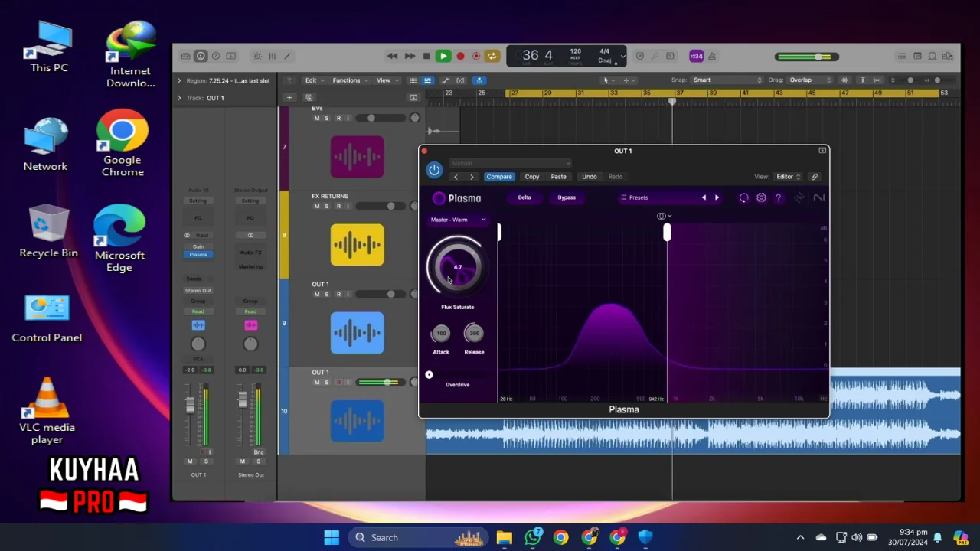Click the Plasma slot in channel strip

click(198, 254)
